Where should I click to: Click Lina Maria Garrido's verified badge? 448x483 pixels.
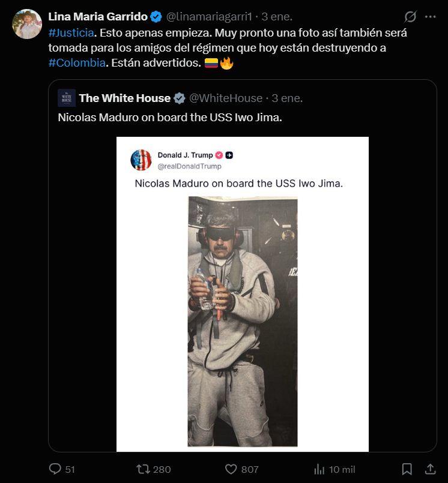[156, 17]
